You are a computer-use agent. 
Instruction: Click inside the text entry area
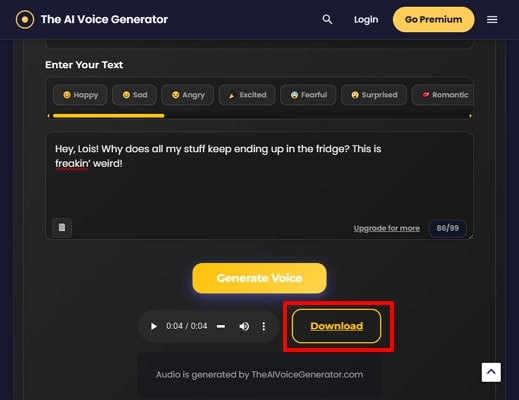click(259, 185)
